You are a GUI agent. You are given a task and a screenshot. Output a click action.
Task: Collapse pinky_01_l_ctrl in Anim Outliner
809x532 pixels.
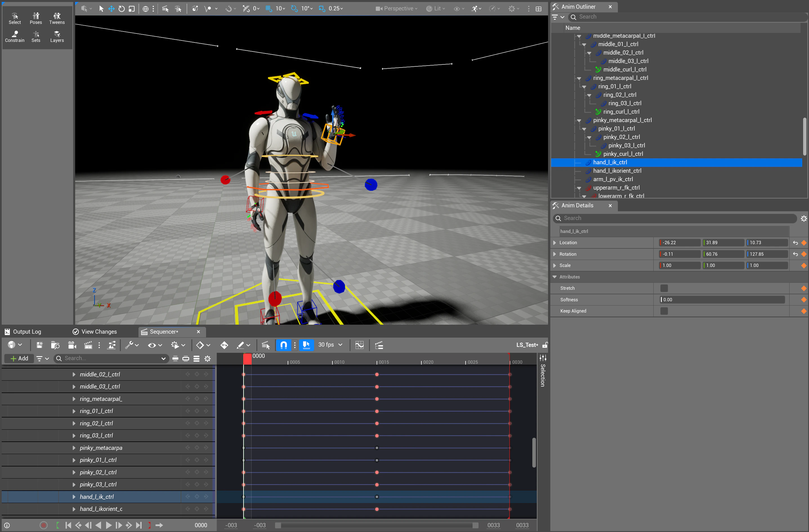coord(584,129)
